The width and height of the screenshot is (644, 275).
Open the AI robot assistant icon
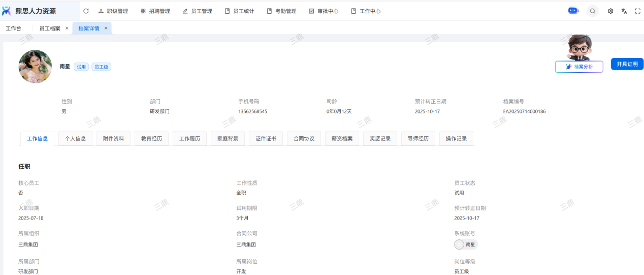click(x=573, y=11)
